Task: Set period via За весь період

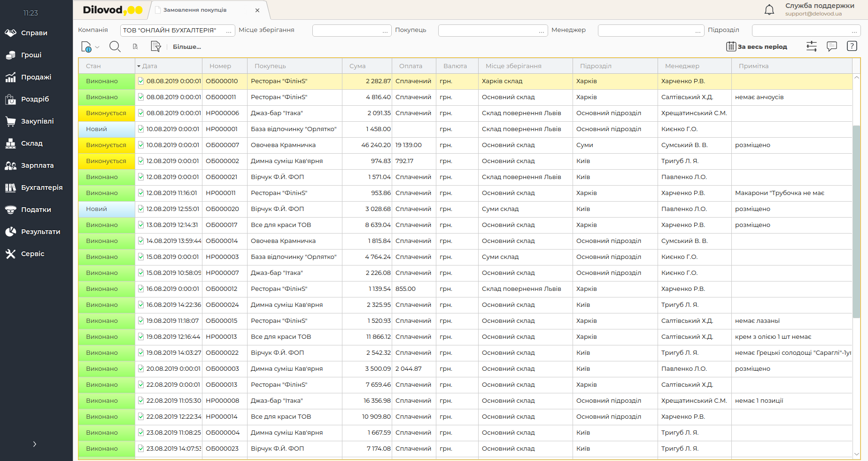Action: [x=757, y=47]
